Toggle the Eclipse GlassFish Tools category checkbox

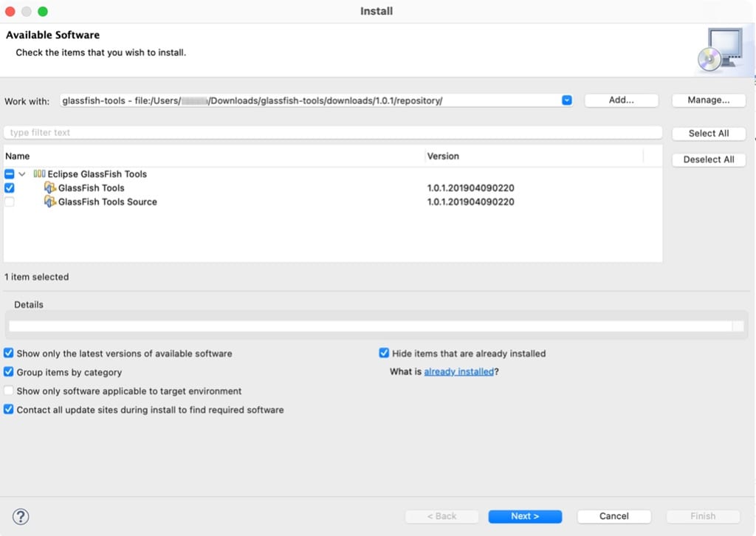pos(10,174)
